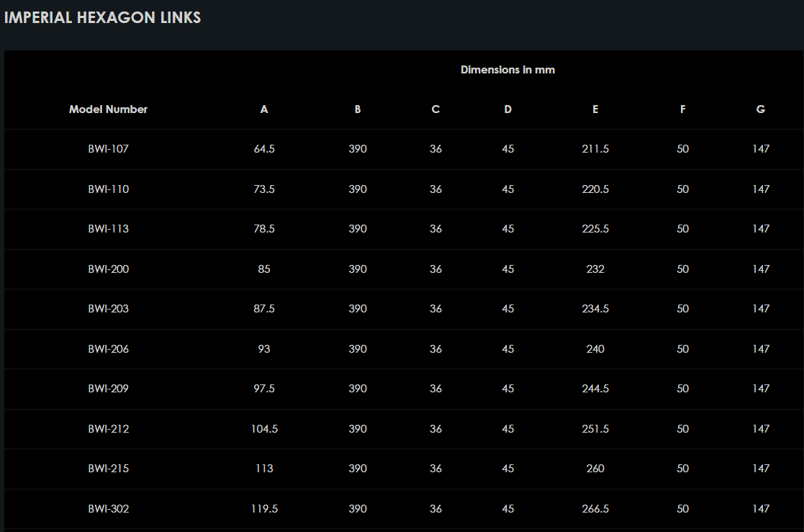Click the 87.5 value in BWI-203 row
Screen dimensions: 804x532
tap(264, 309)
